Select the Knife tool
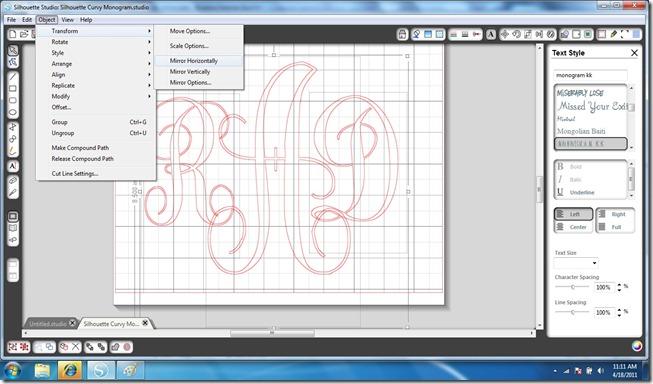The image size is (653, 384). pos(13,192)
